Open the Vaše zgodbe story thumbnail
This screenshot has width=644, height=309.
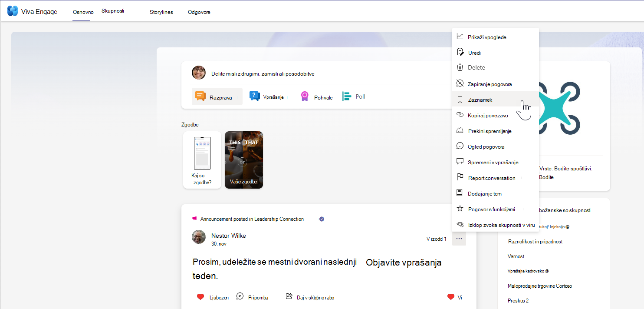coord(244,160)
